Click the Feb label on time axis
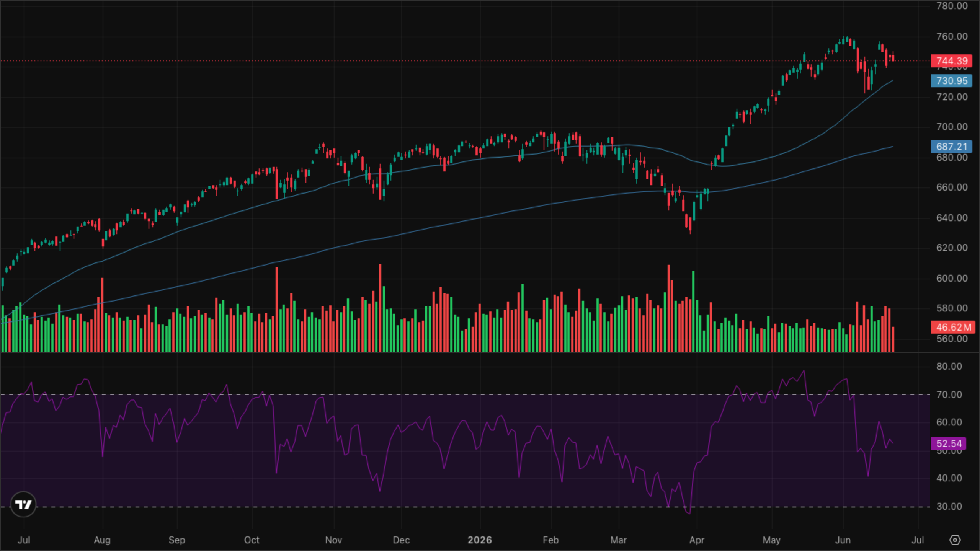 [551, 540]
